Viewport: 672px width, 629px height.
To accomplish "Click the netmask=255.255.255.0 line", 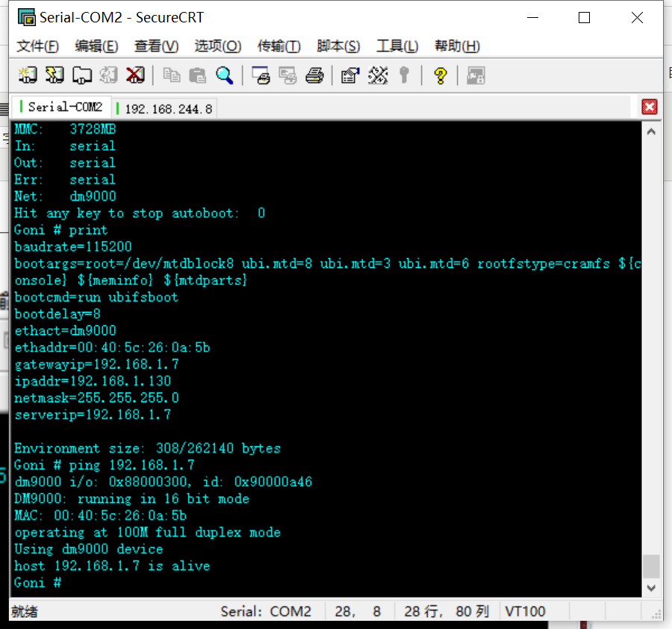I will 96,398.
